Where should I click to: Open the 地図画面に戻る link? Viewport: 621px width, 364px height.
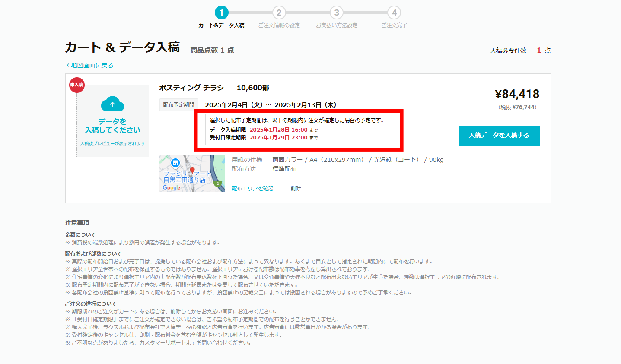point(89,65)
